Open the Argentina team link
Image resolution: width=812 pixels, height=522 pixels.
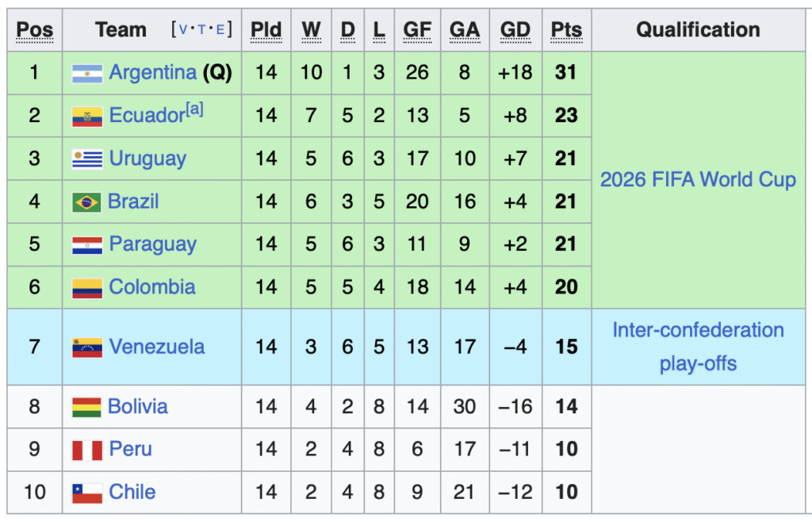[153, 72]
